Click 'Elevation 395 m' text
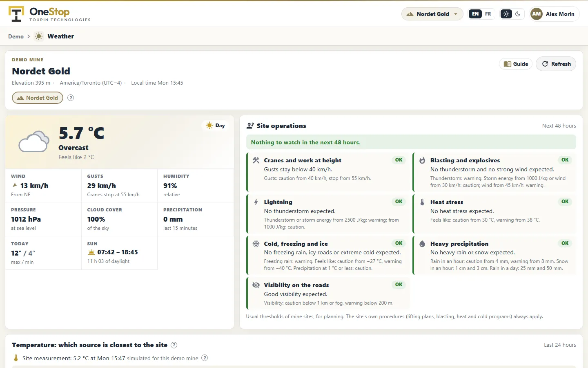 (x=31, y=83)
